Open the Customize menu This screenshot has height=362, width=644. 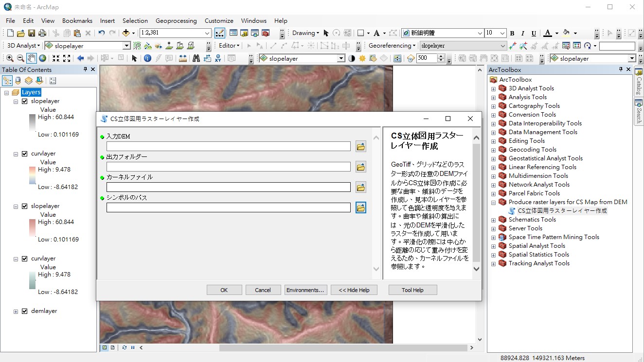(219, 20)
